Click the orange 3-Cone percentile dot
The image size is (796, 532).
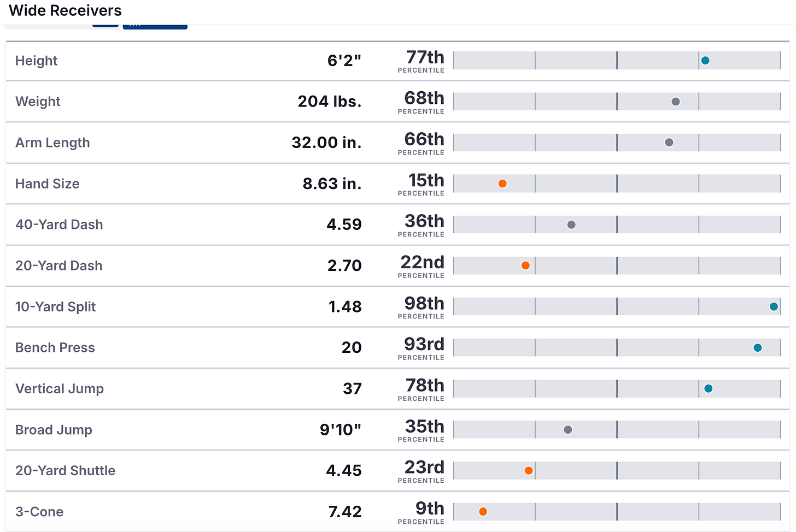tap(483, 511)
